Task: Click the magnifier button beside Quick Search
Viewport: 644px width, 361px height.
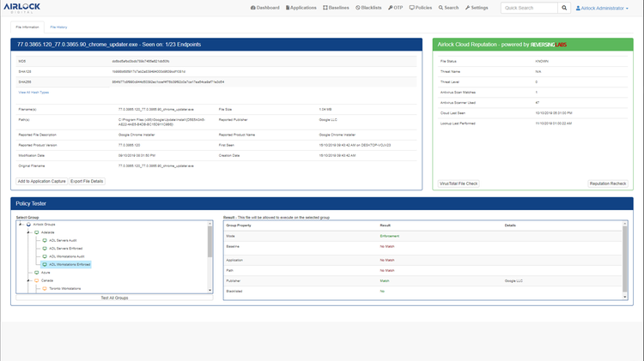Action: (x=564, y=8)
